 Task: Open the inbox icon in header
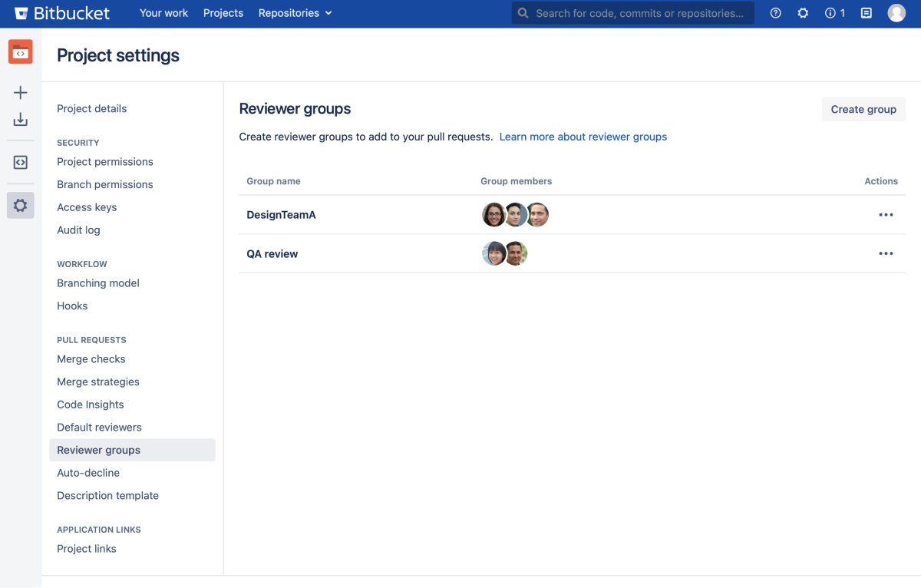click(866, 13)
